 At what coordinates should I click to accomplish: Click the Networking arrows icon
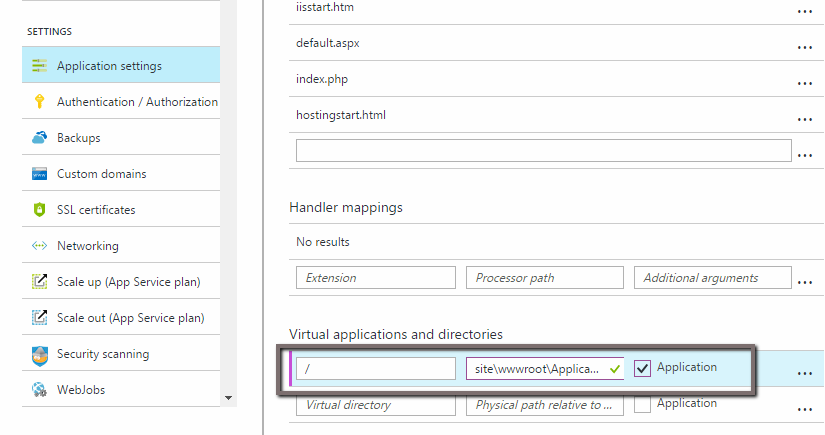(40, 246)
